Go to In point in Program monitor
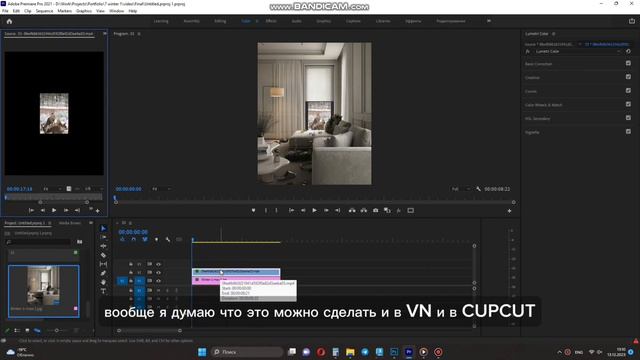This screenshot has width=640, height=360. [x=291, y=211]
